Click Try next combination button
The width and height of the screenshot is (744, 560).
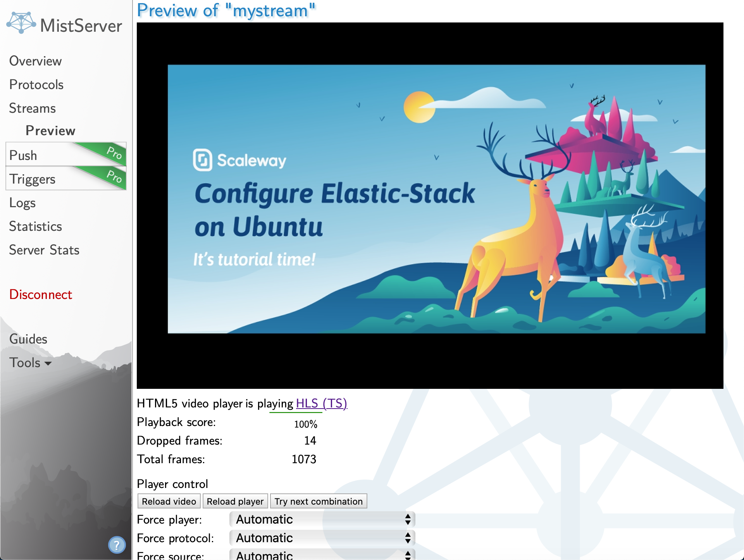tap(318, 502)
